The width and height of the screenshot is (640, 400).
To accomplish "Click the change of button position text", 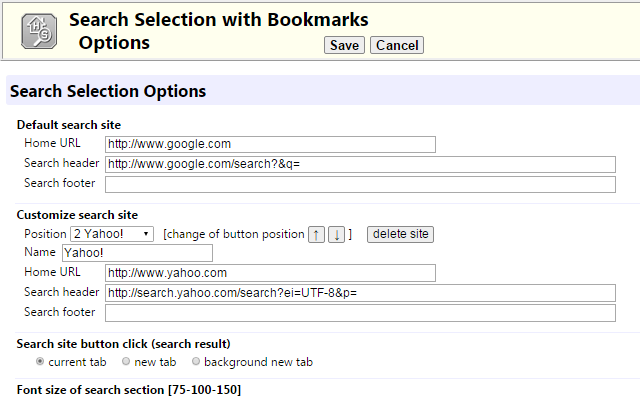I will (x=234, y=234).
